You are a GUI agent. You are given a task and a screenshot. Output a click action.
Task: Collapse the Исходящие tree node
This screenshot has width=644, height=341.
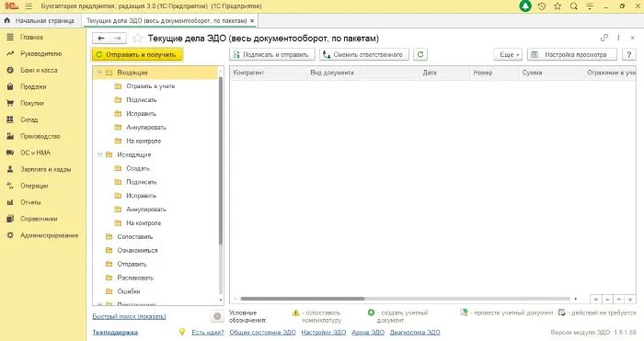[x=99, y=154]
